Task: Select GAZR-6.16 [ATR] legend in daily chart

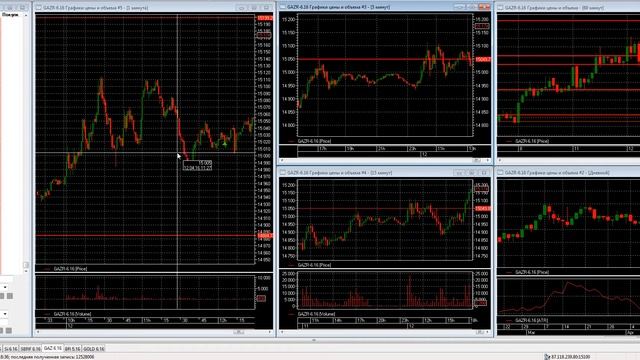Action: [x=531, y=320]
